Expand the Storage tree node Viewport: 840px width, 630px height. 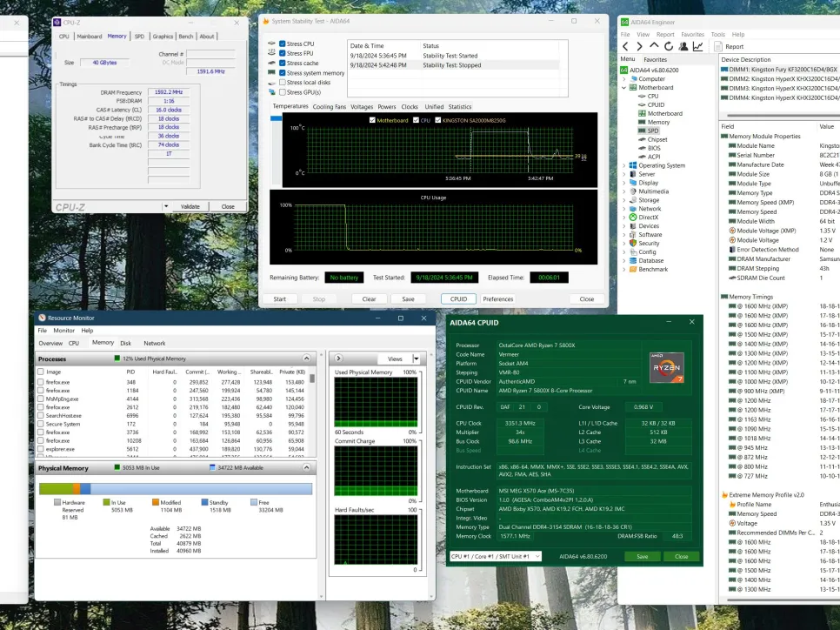pyautogui.click(x=624, y=200)
